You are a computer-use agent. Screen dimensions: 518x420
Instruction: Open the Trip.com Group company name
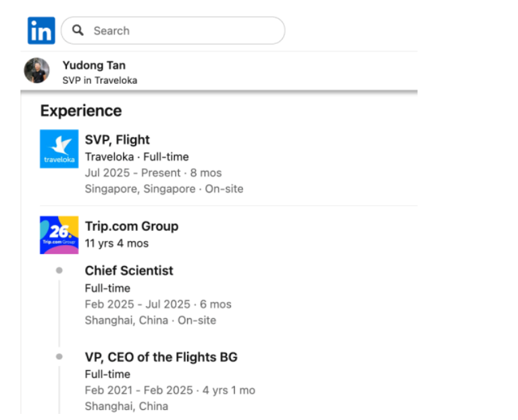click(132, 226)
